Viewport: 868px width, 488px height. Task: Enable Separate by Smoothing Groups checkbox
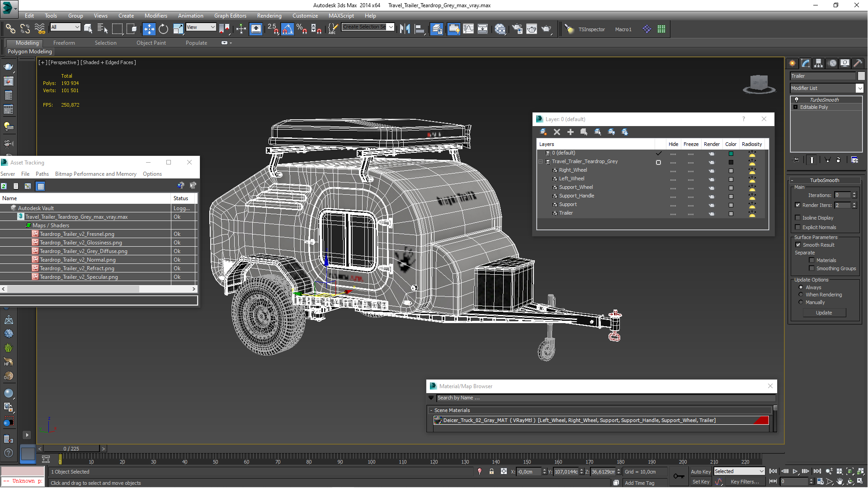coord(812,268)
